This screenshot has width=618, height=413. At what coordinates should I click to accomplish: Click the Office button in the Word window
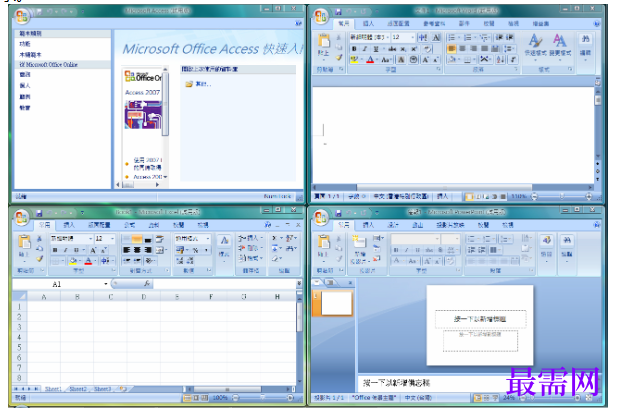(x=320, y=16)
